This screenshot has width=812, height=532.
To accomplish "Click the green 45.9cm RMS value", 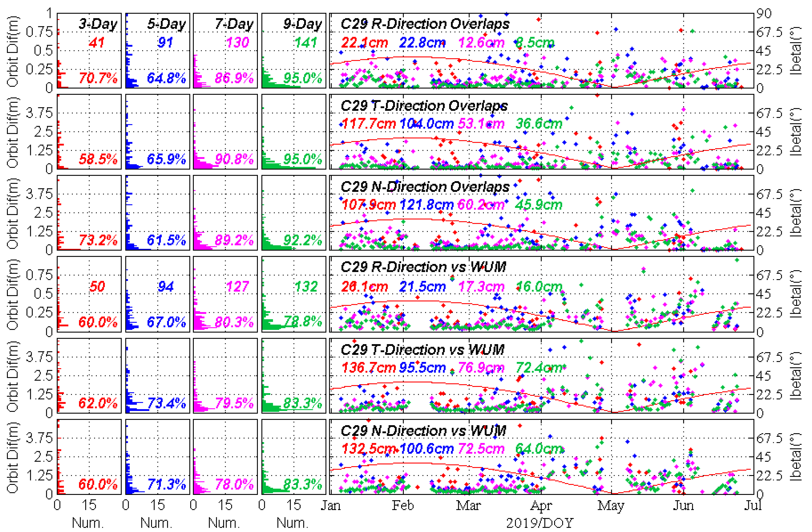I will (x=538, y=205).
